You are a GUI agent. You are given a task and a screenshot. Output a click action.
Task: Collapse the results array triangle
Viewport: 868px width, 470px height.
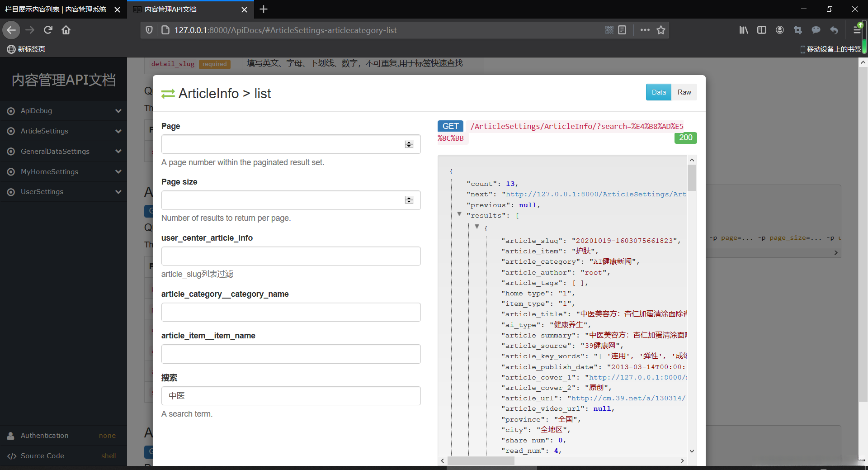pos(459,214)
